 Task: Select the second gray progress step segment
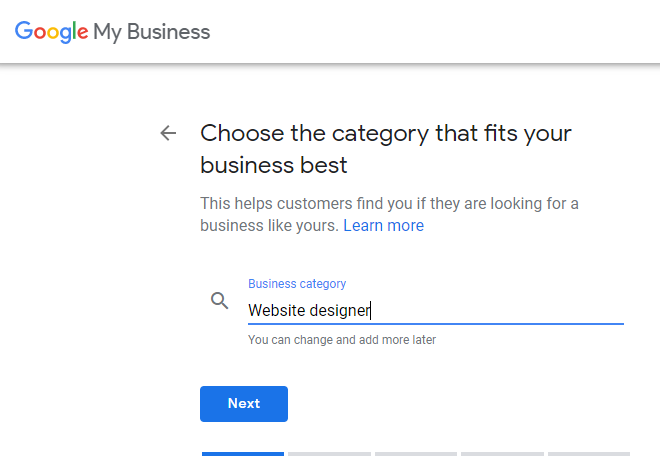(330, 454)
